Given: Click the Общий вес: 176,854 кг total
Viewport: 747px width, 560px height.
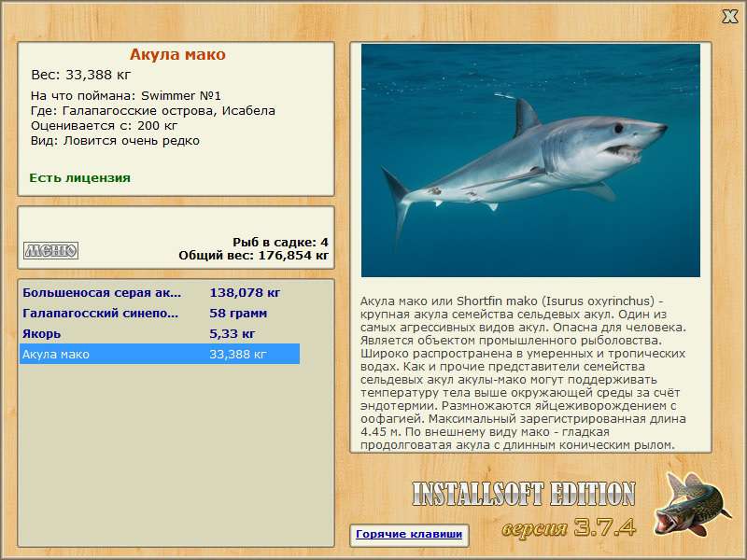Looking at the screenshot, I should [x=253, y=256].
